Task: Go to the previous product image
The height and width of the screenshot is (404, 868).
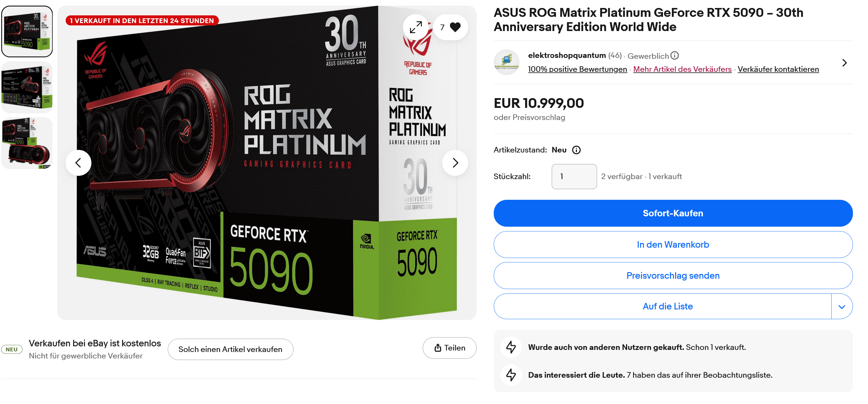Action: [x=78, y=163]
